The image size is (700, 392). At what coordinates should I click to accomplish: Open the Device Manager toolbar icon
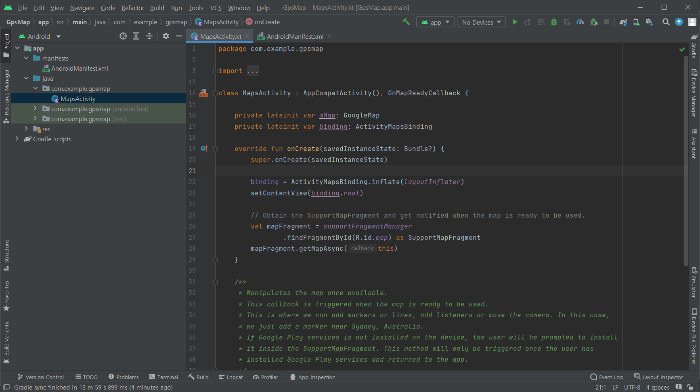pos(636,22)
